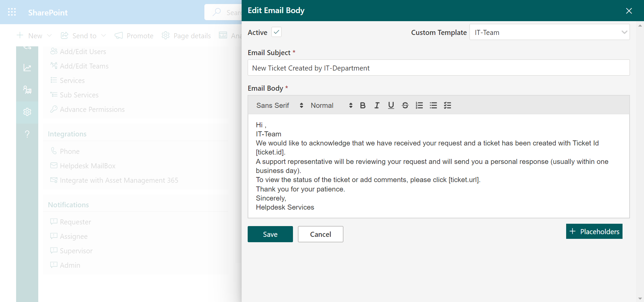Viewport: 644px width, 302px height.
Task: Click the Notifications section heading
Action: [x=68, y=205]
